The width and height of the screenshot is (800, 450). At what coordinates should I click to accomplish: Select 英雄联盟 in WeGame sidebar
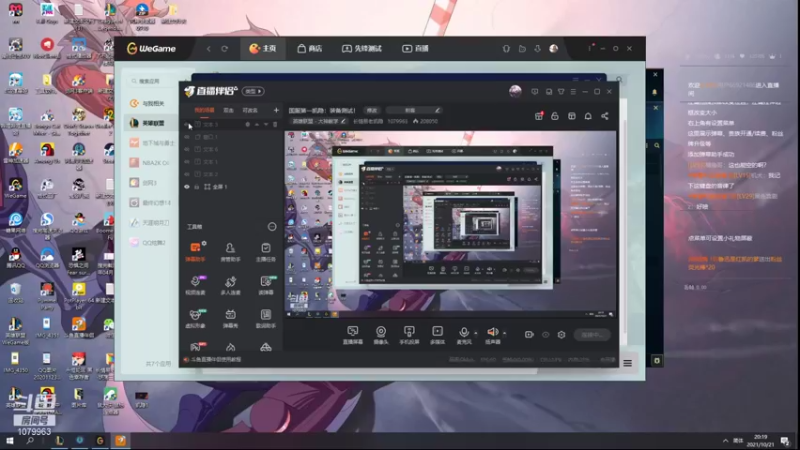151,123
